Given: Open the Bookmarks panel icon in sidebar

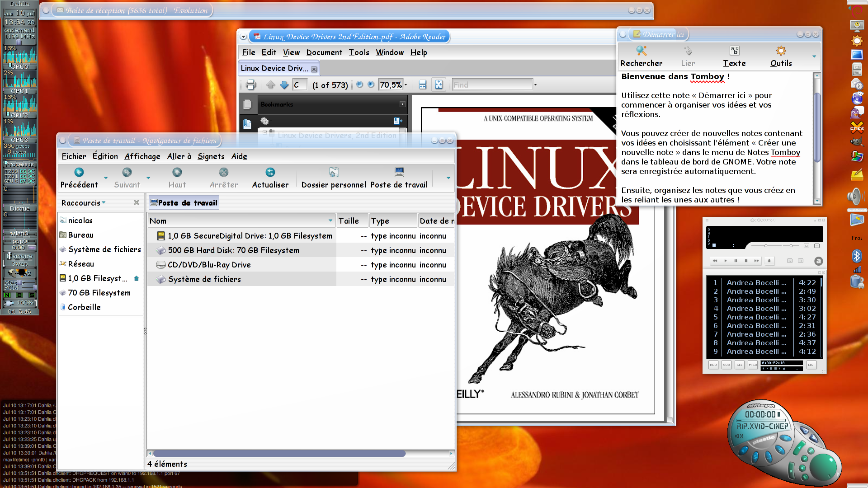Looking at the screenshot, I should coord(247,124).
